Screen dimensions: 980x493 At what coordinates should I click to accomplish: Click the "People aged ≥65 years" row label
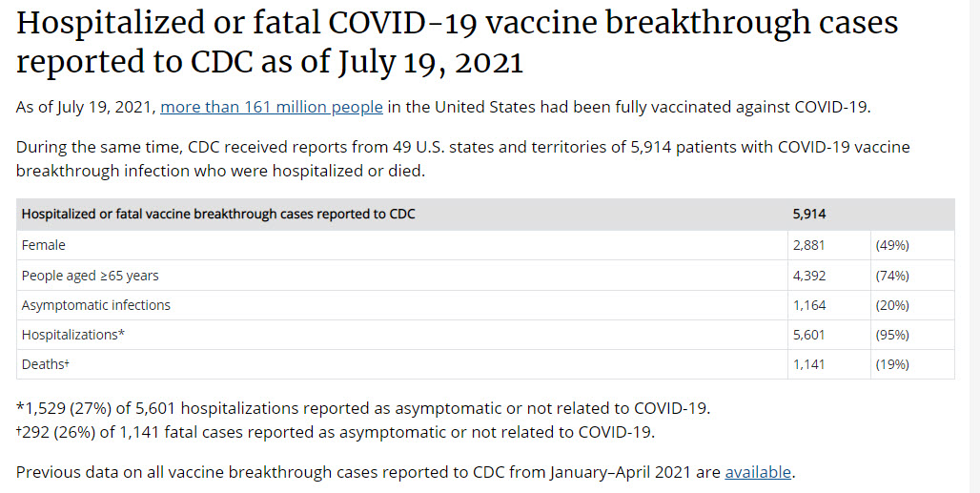click(x=91, y=276)
